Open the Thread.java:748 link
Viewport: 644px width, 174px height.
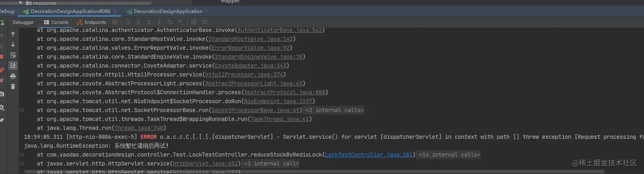[x=139, y=128]
